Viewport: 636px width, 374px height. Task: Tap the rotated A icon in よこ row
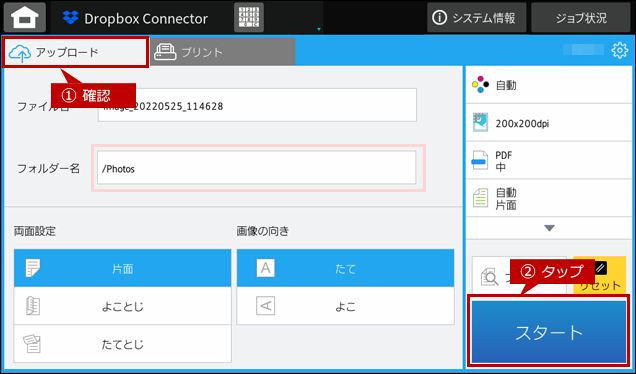click(x=266, y=306)
